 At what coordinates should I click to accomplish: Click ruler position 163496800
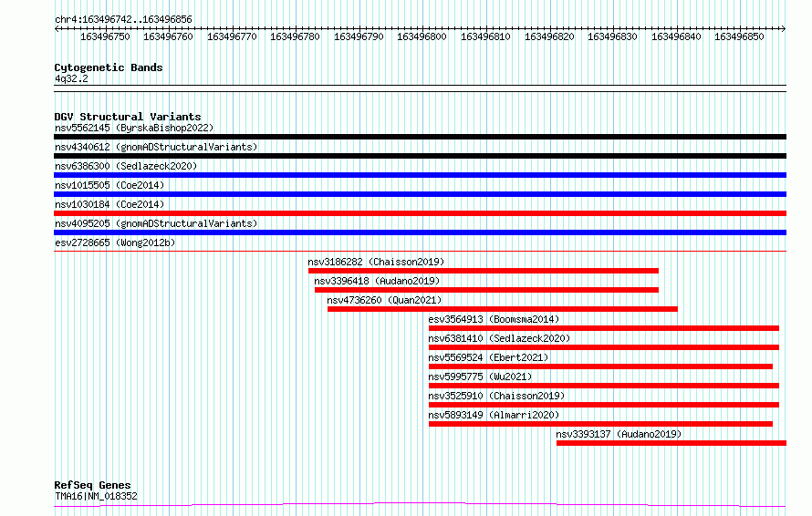tap(422, 36)
